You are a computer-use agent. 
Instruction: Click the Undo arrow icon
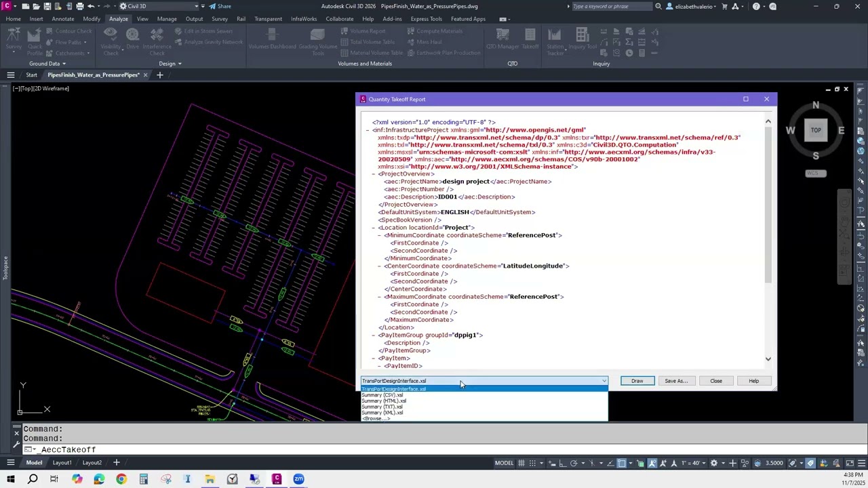tap(90, 6)
